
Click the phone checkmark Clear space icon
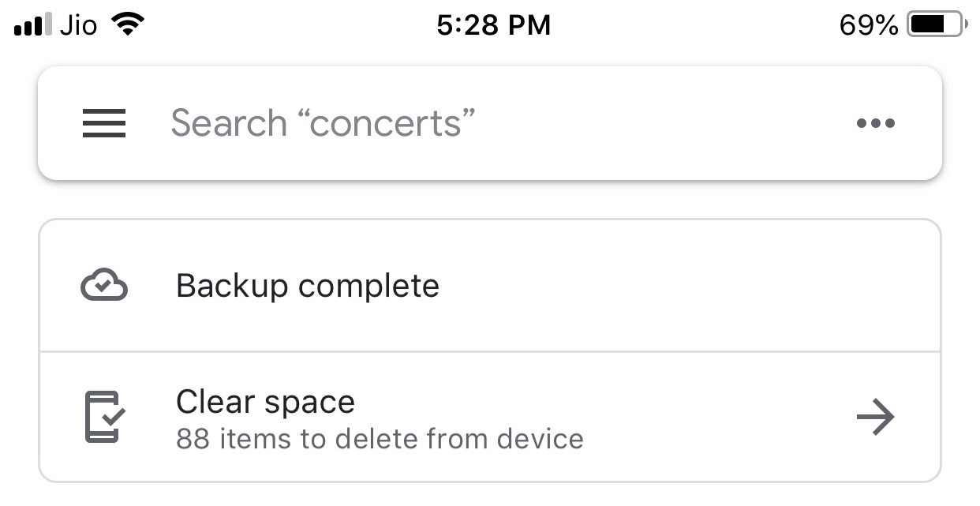pyautogui.click(x=104, y=416)
